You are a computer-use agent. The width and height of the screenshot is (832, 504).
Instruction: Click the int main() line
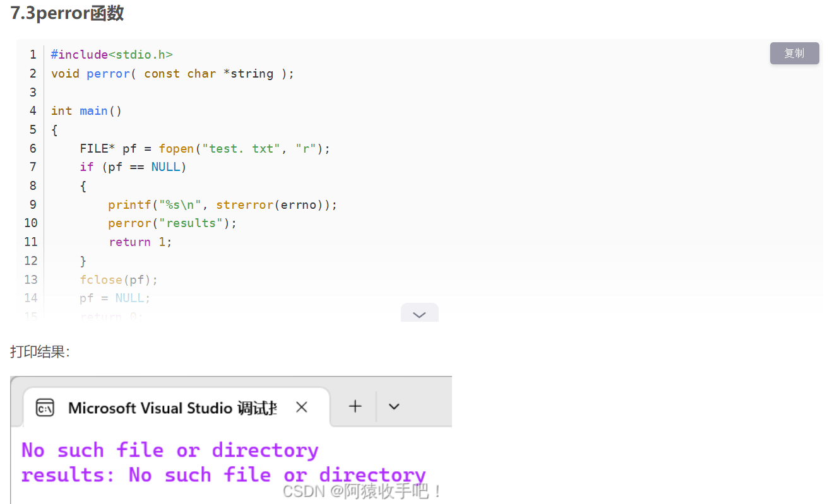(x=86, y=111)
